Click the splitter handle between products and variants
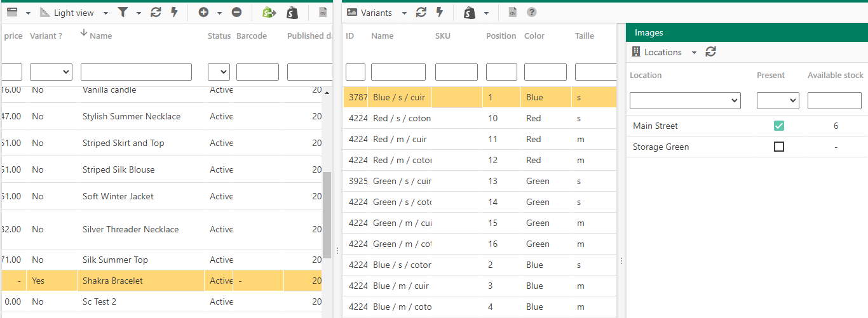 coord(337,251)
